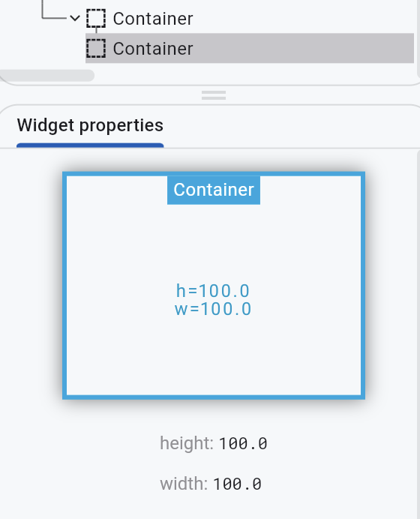This screenshot has width=420, height=519.
Task: Select the parent Container label in the tree
Action: (152, 19)
